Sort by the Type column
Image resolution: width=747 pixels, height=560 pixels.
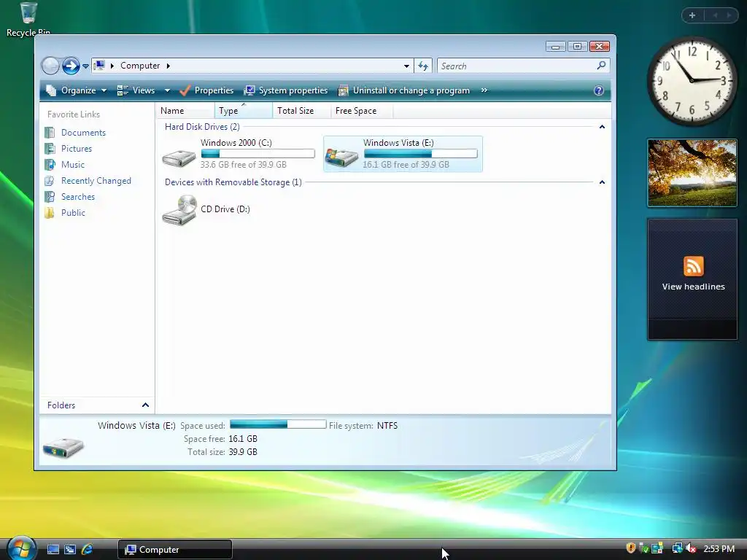pyautogui.click(x=244, y=111)
